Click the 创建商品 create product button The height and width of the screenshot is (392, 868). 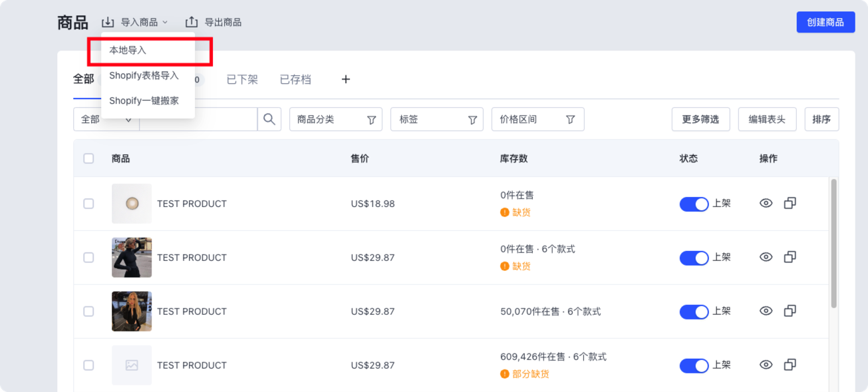[825, 22]
